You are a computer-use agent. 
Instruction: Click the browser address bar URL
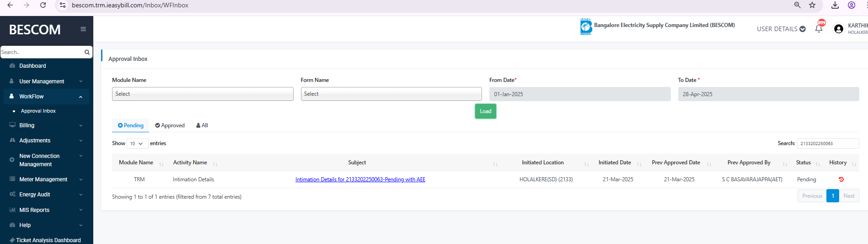tap(130, 5)
